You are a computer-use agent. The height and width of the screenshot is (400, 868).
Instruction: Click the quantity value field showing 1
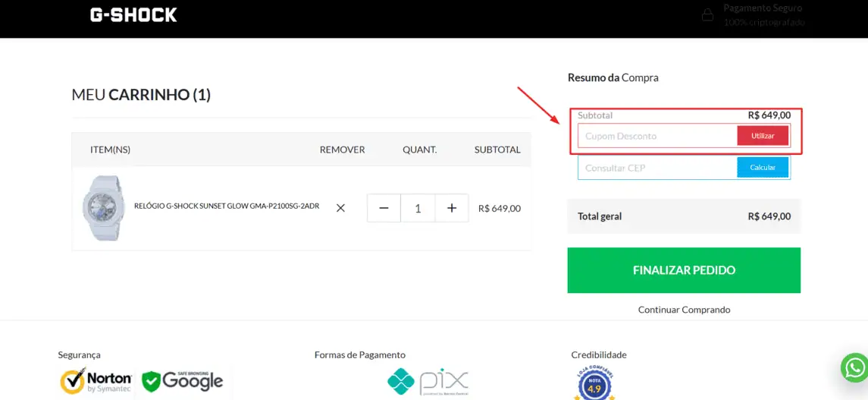coord(418,208)
